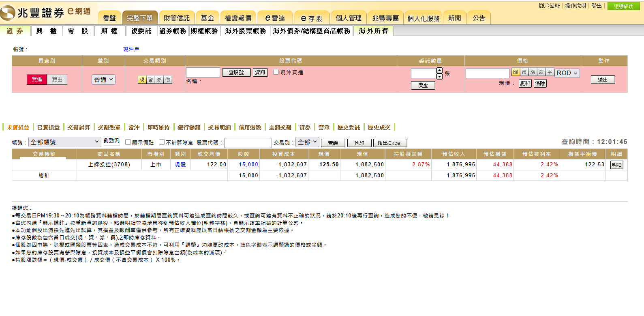Image resolution: width=644 pixels, height=316 pixels.
Task: Select 漲 limit-up price option
Action: tap(533, 72)
